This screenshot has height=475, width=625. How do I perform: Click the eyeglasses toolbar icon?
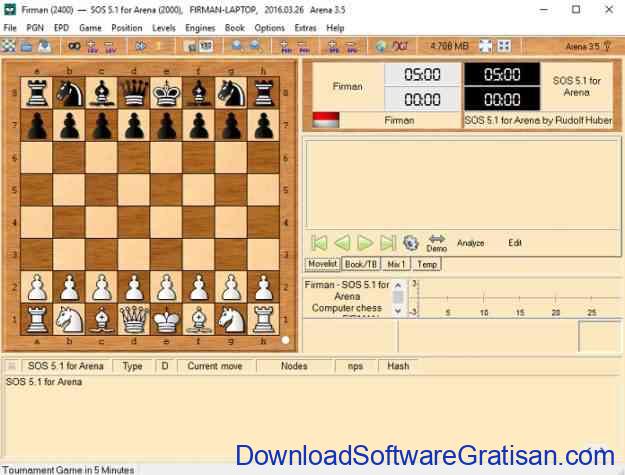point(74,46)
